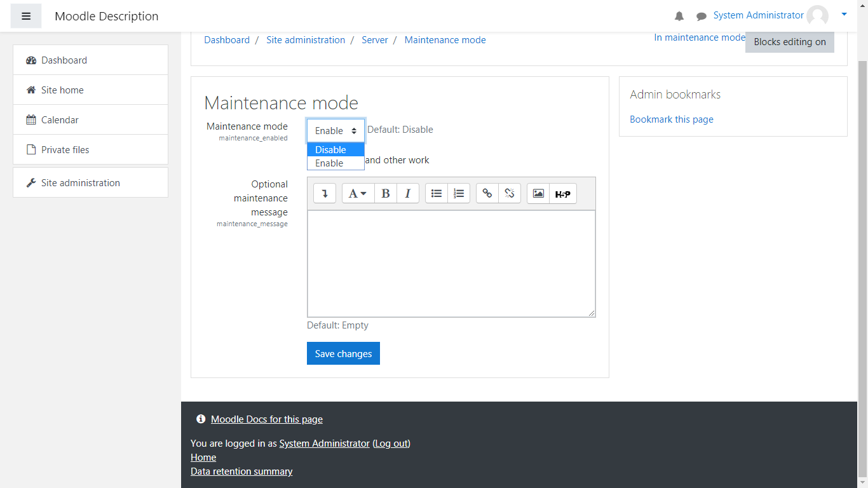Apply italic formatting in editor
The width and height of the screenshot is (868, 488).
coord(407,194)
